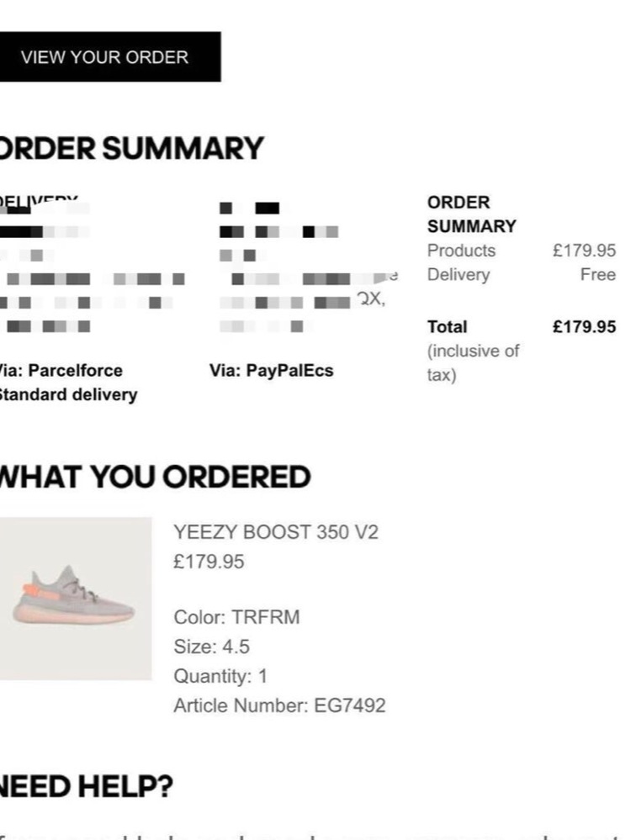Click the NEED HELP? heading
The width and height of the screenshot is (631, 840).
click(x=87, y=786)
